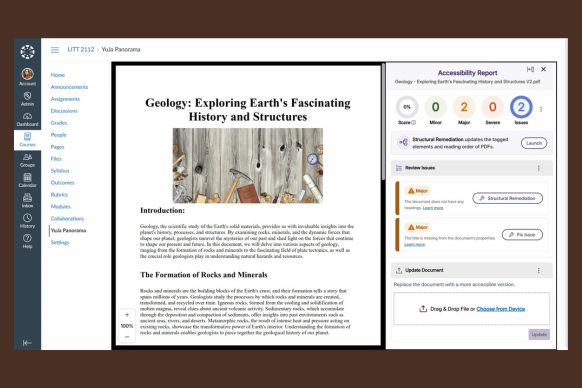Image resolution: width=582 pixels, height=388 pixels.
Task: Launch Structural Remediation
Action: coord(534,143)
